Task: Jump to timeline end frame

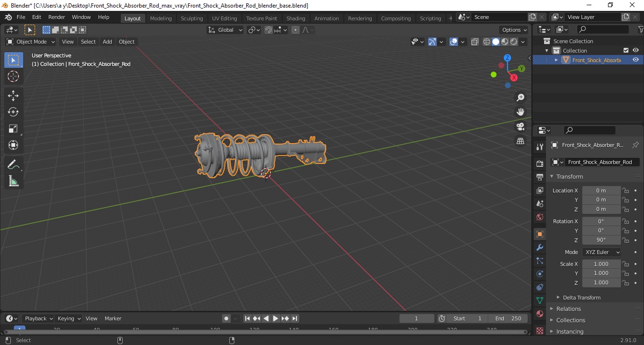Action: (295, 318)
